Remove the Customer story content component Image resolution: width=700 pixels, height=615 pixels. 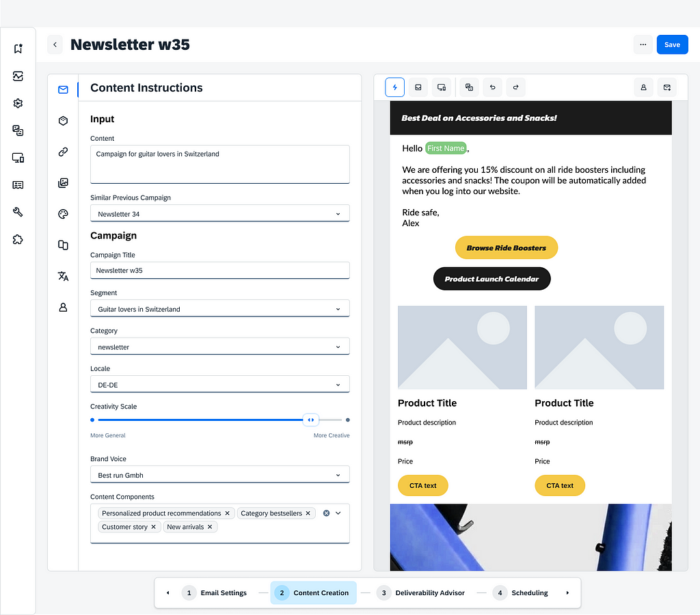click(154, 527)
